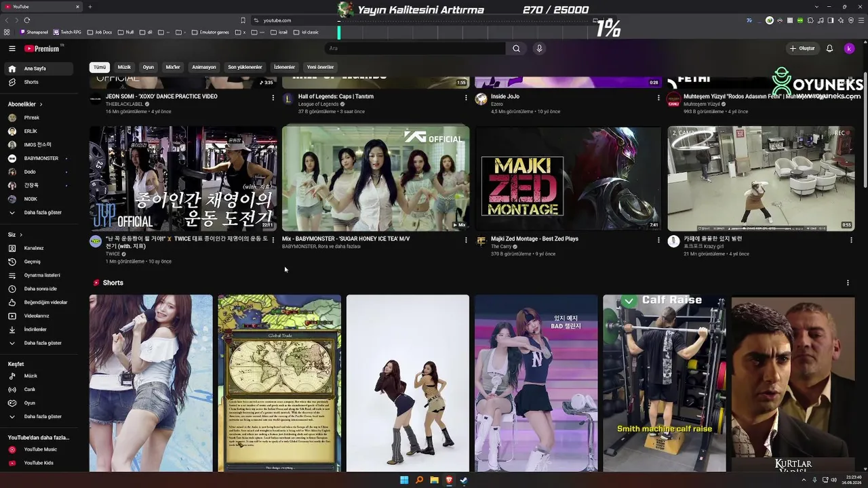This screenshot has height=488, width=868.
Task: Open options for Majki Zed Montage
Action: pyautogui.click(x=658, y=240)
